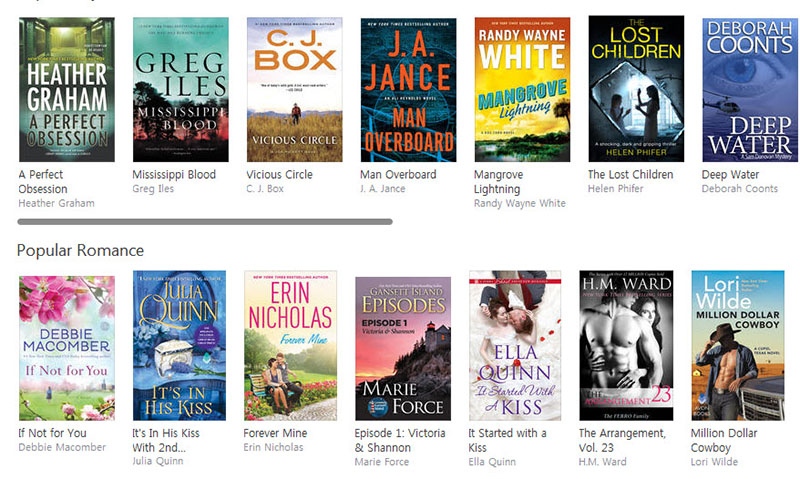Screen dimensions: 800x479
Task: Click the horizontal scrollbar under the top row
Action: click(205, 222)
